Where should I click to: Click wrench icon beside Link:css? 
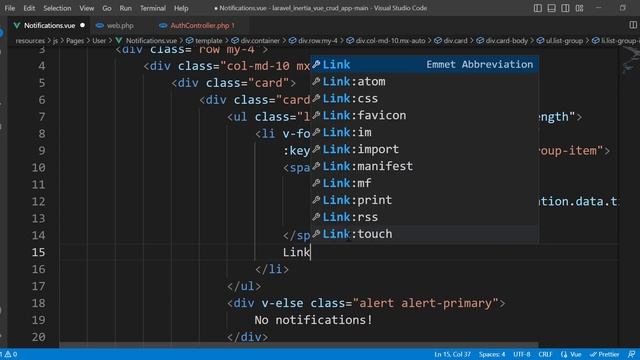pos(316,98)
